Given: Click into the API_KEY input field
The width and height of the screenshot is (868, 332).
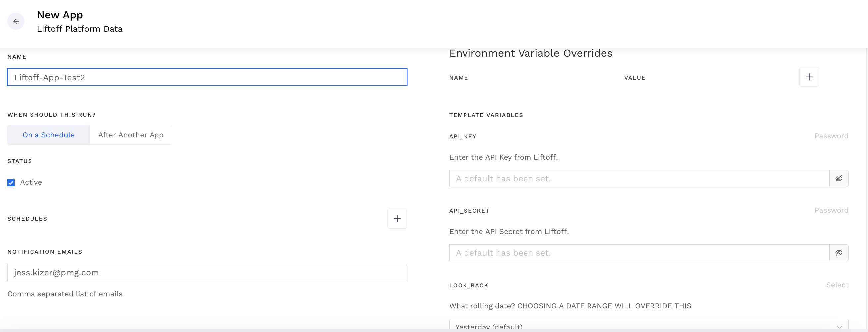Looking at the screenshot, I should 639,179.
